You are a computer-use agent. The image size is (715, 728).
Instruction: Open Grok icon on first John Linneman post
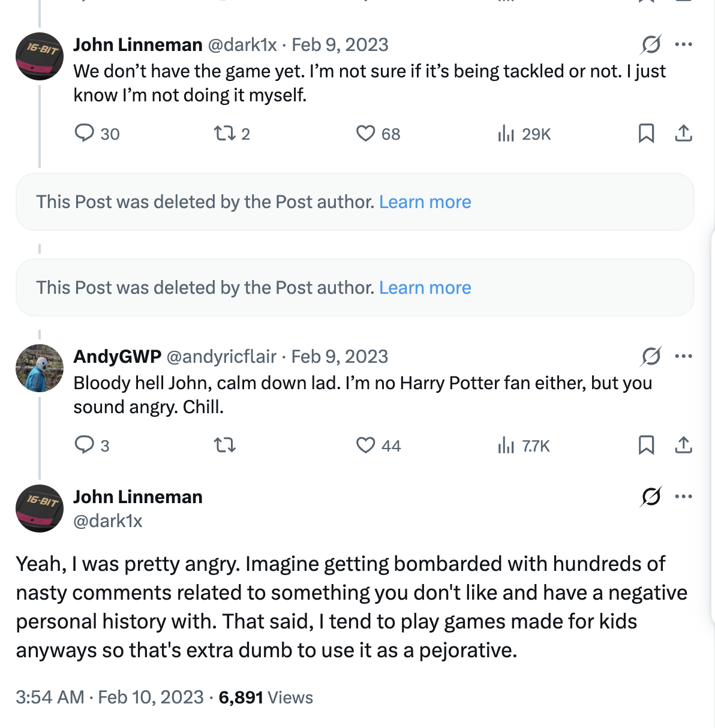click(x=651, y=44)
